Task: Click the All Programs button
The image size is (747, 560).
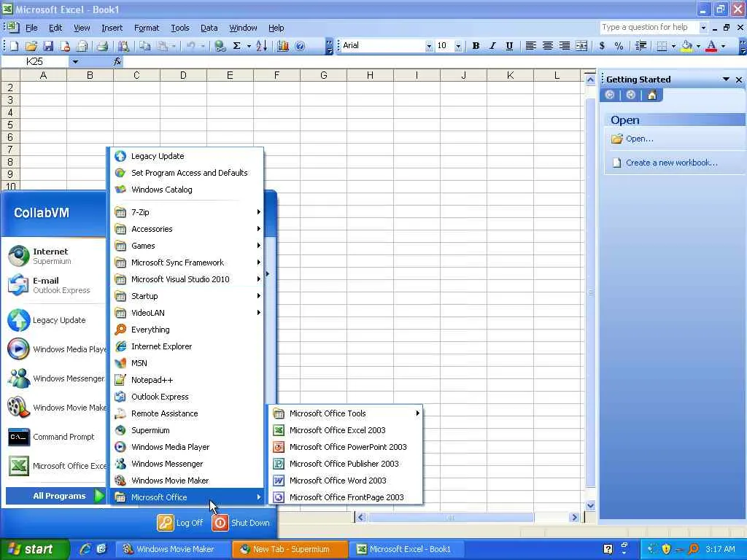Action: (x=55, y=496)
